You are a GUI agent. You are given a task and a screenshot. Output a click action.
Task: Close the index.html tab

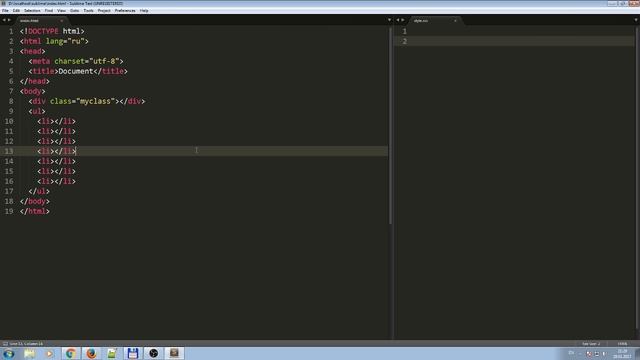point(62,20)
